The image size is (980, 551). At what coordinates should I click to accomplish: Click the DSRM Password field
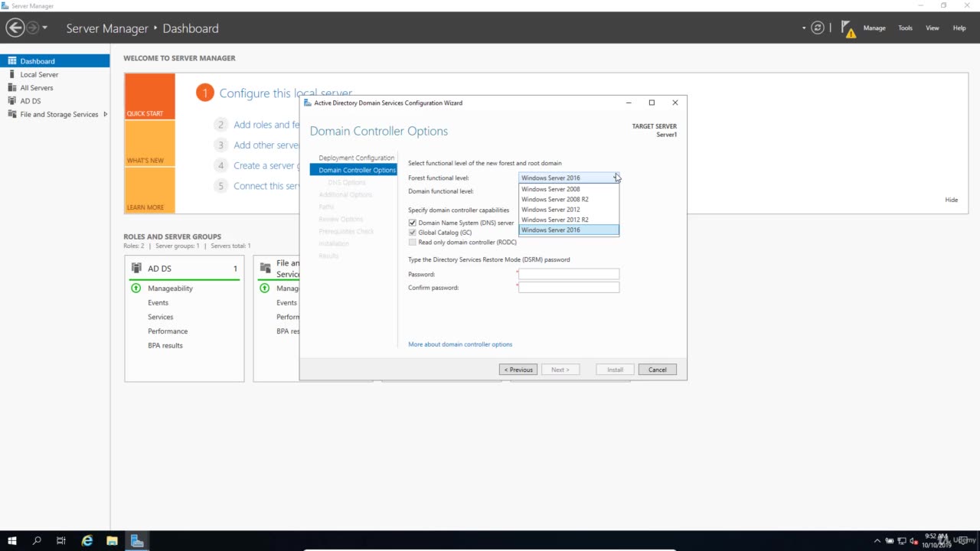click(569, 274)
